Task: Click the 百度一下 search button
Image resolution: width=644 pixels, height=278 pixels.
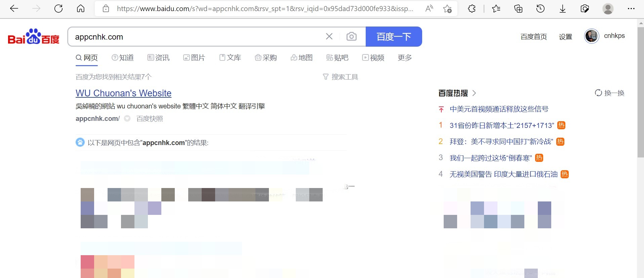Action: click(394, 37)
